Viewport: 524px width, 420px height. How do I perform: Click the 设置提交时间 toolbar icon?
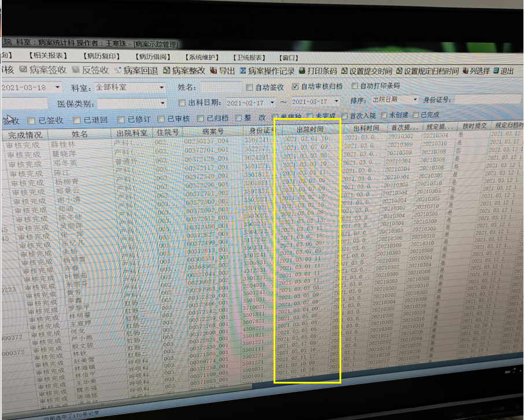click(345, 71)
